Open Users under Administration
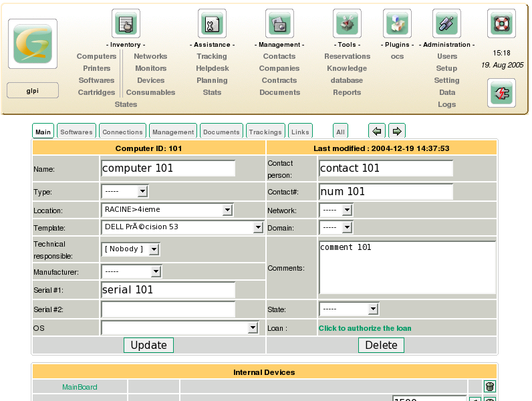The image size is (532, 401). (x=447, y=56)
